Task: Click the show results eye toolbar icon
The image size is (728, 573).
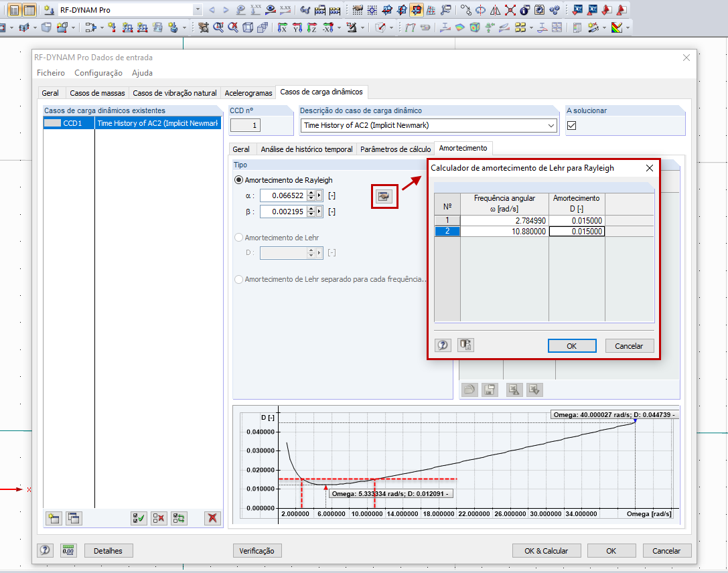Action: 270,9
